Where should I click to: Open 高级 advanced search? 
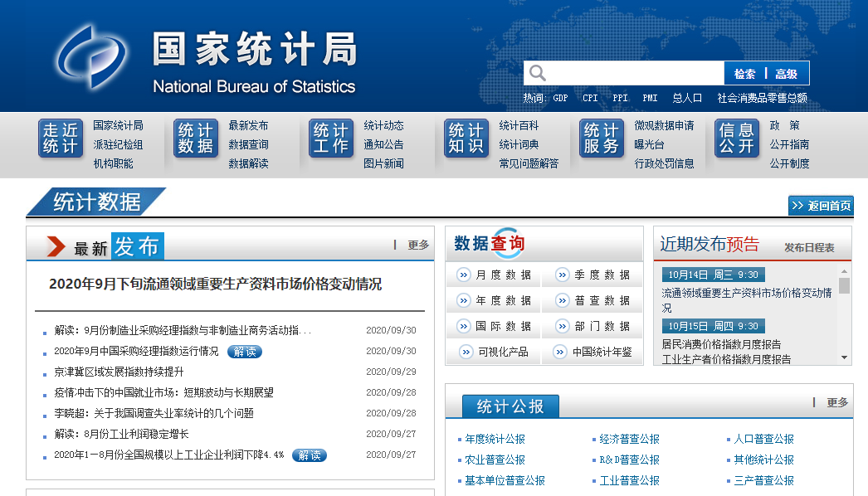click(786, 74)
